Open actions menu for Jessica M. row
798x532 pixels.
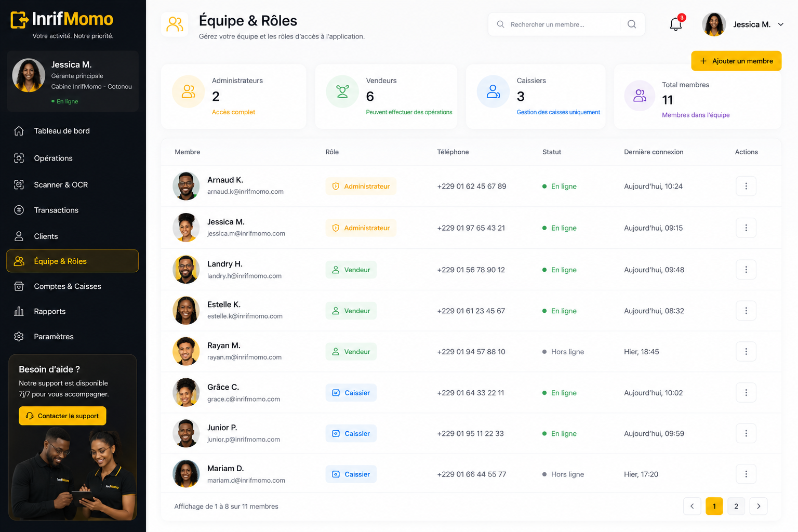[x=746, y=228]
